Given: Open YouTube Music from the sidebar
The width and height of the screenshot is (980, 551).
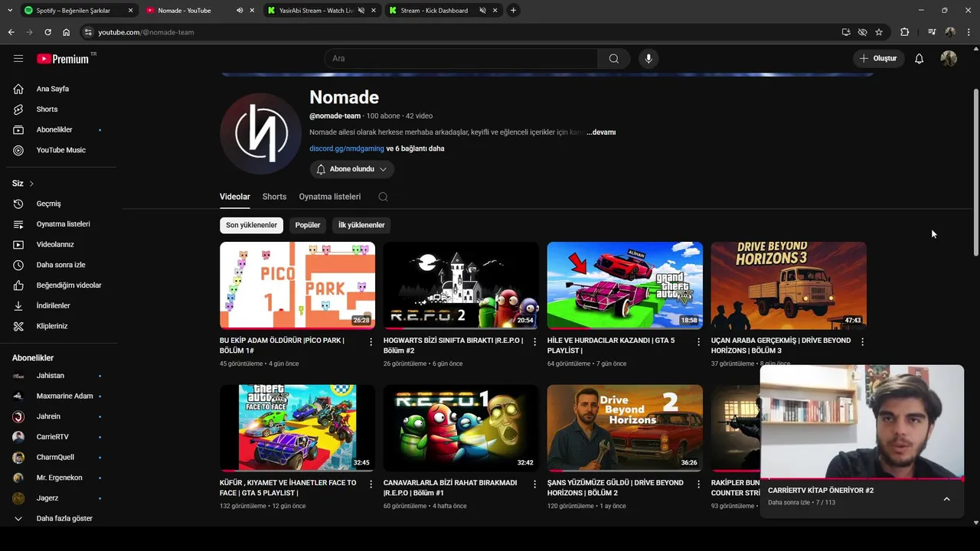Looking at the screenshot, I should tap(61, 150).
